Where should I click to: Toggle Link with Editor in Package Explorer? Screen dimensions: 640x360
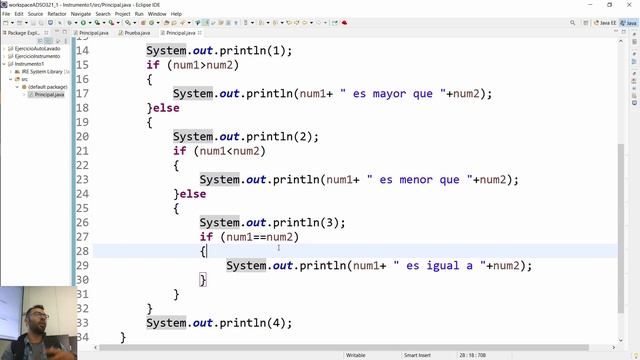click(x=48, y=41)
